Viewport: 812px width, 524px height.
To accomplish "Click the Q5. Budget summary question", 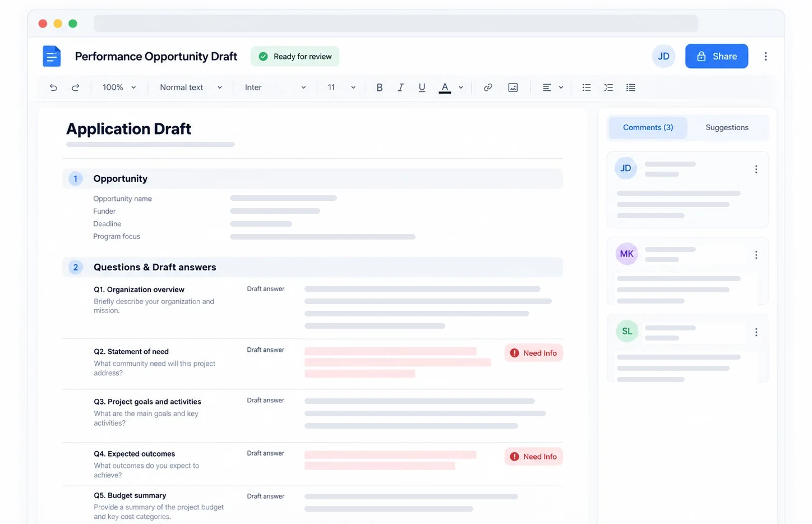I will [130, 495].
